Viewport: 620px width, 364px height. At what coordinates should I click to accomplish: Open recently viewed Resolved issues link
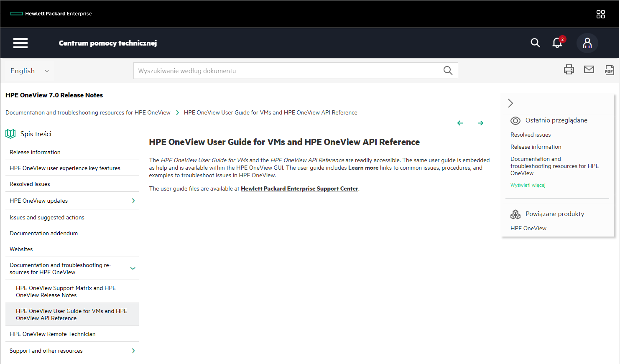point(531,135)
